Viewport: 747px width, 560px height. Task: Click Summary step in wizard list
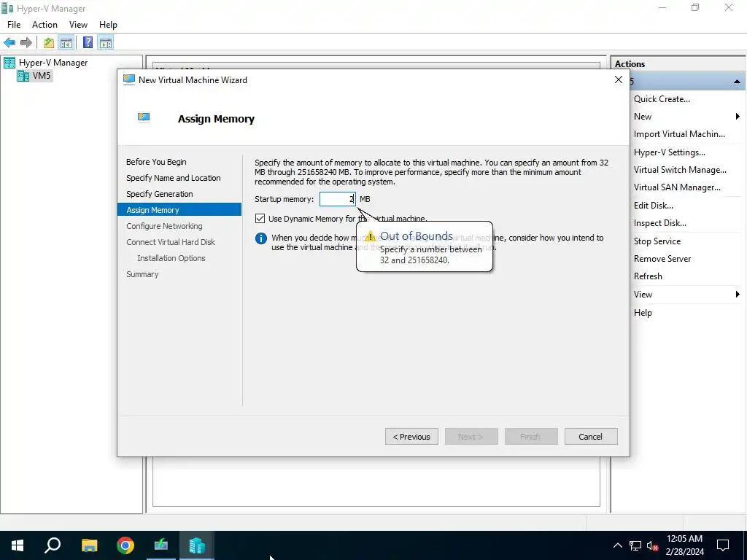click(142, 274)
